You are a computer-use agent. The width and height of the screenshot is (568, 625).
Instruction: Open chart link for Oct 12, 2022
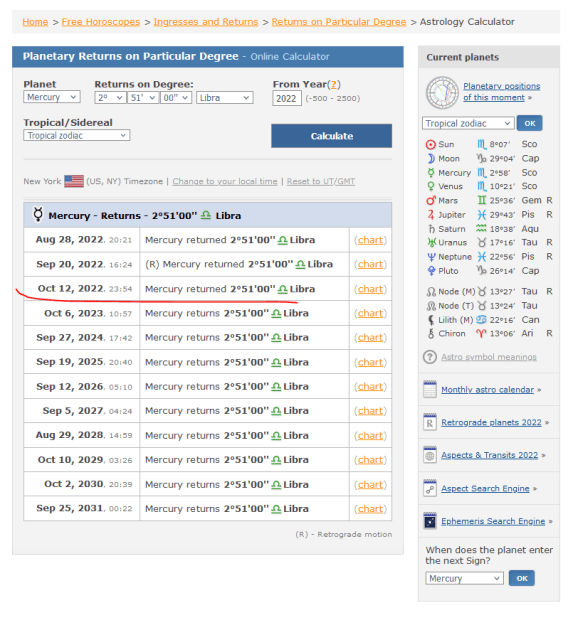pyautogui.click(x=370, y=289)
